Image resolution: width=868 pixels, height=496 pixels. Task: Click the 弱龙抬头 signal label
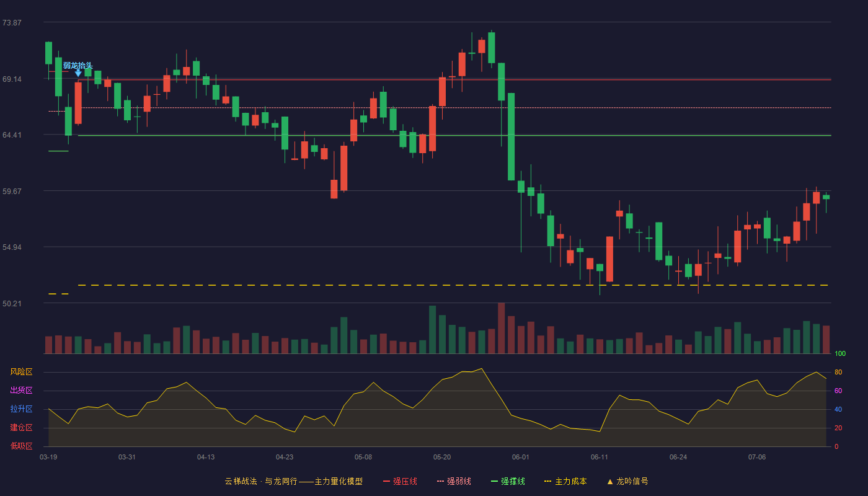(77, 65)
